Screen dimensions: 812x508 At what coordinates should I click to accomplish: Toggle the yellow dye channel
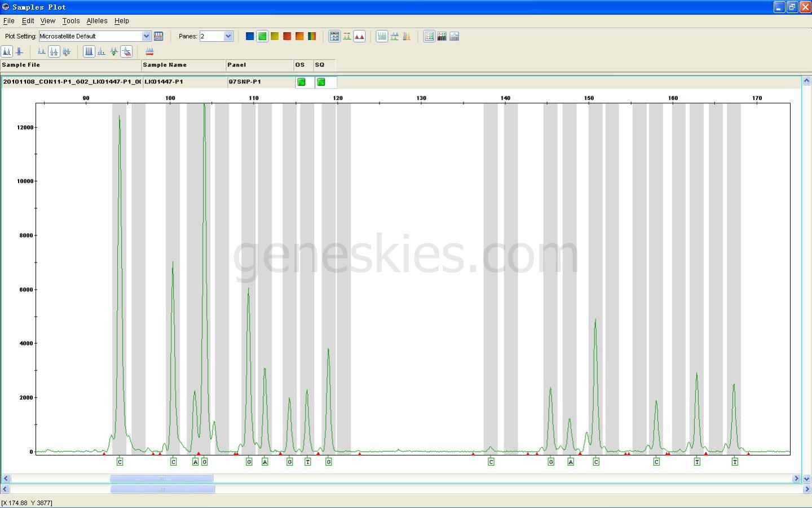275,36
